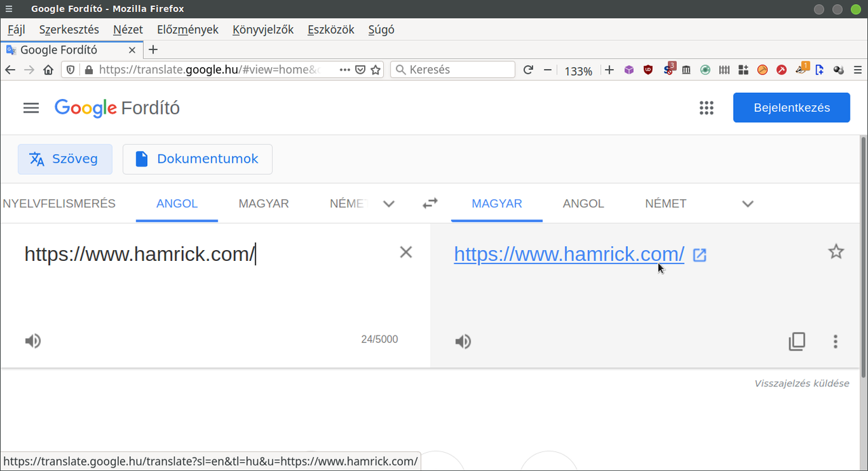The image size is (868, 471).
Task: Reload the current page
Action: (x=528, y=70)
